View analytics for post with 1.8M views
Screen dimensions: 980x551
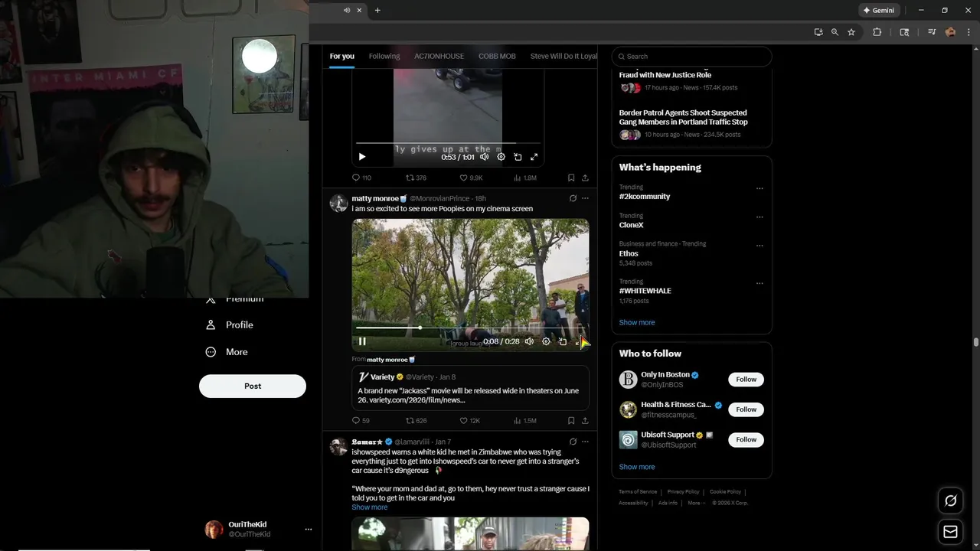click(x=524, y=178)
